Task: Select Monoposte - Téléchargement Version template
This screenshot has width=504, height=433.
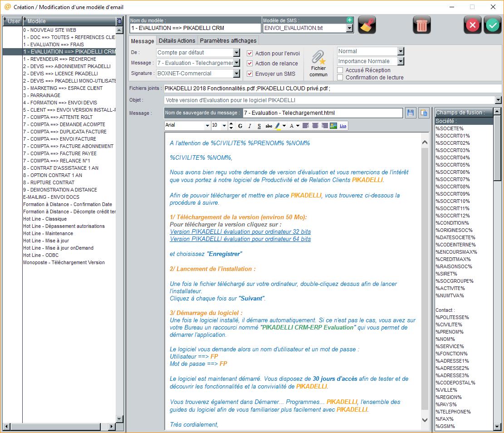Action: tap(69, 262)
